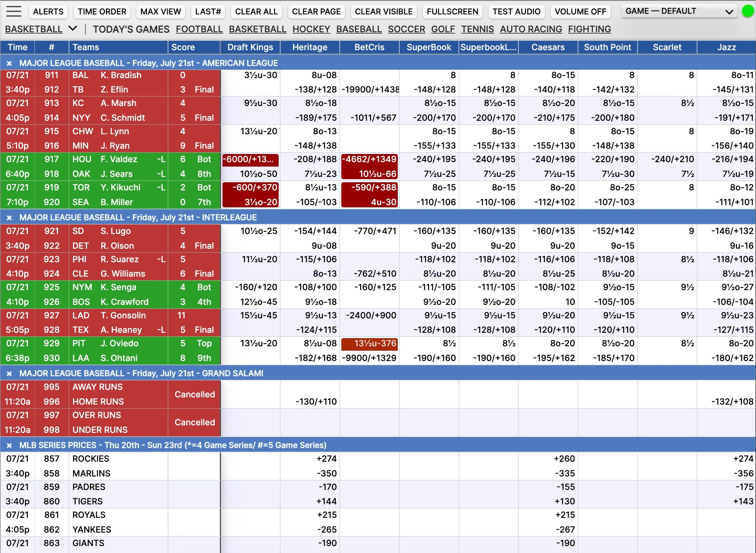Toggle Time Order sorting

pos(102,12)
